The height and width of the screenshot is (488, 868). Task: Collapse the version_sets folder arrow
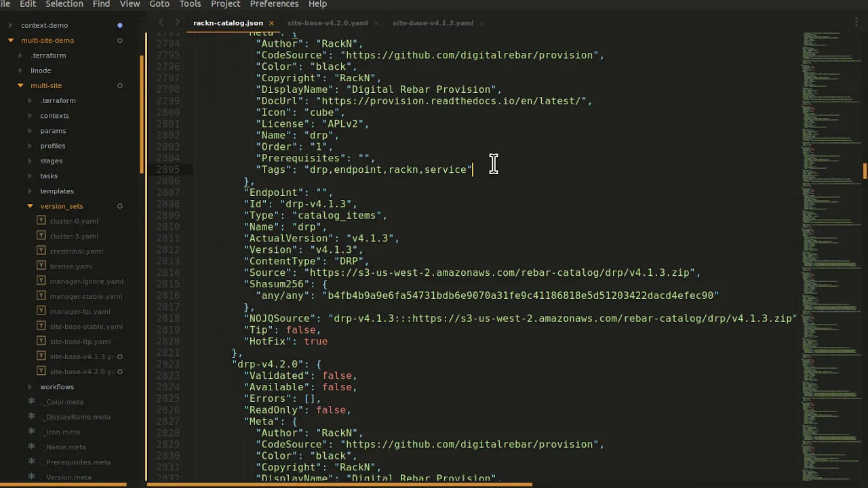(x=30, y=206)
